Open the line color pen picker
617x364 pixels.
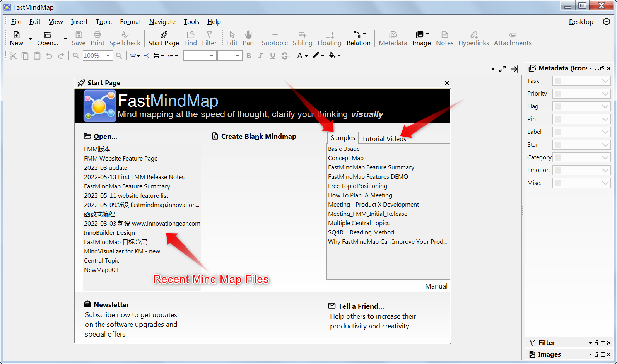pos(318,56)
